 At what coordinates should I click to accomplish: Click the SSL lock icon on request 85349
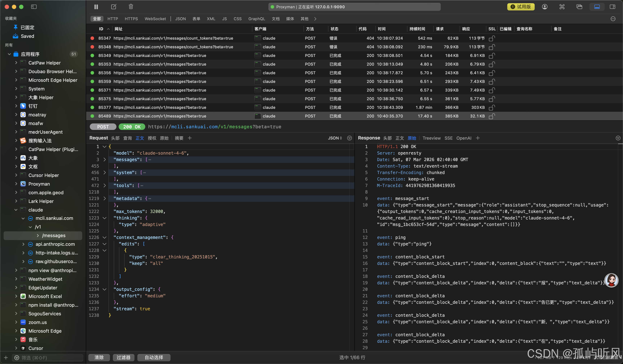click(492, 56)
